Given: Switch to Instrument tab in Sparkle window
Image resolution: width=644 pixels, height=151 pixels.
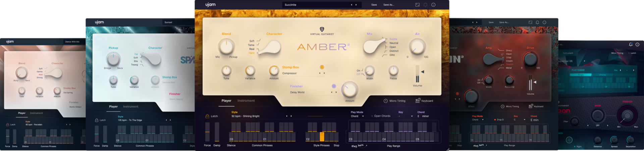Looking at the screenshot, I should coord(130,107).
